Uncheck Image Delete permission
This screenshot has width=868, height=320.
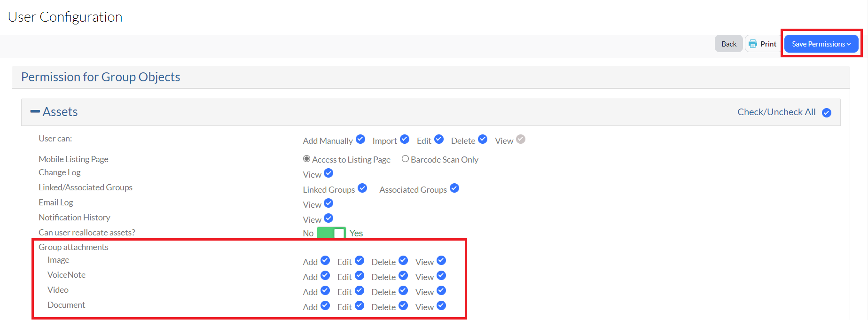pyautogui.click(x=403, y=260)
